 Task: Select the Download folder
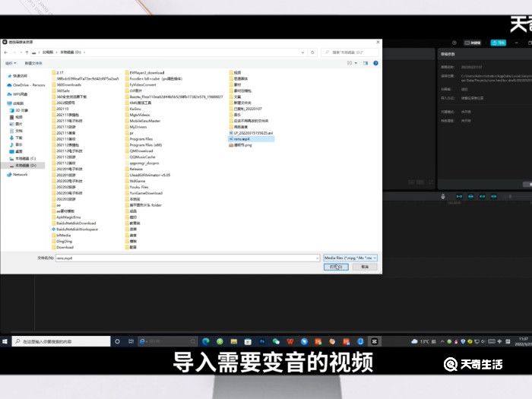tap(62, 247)
